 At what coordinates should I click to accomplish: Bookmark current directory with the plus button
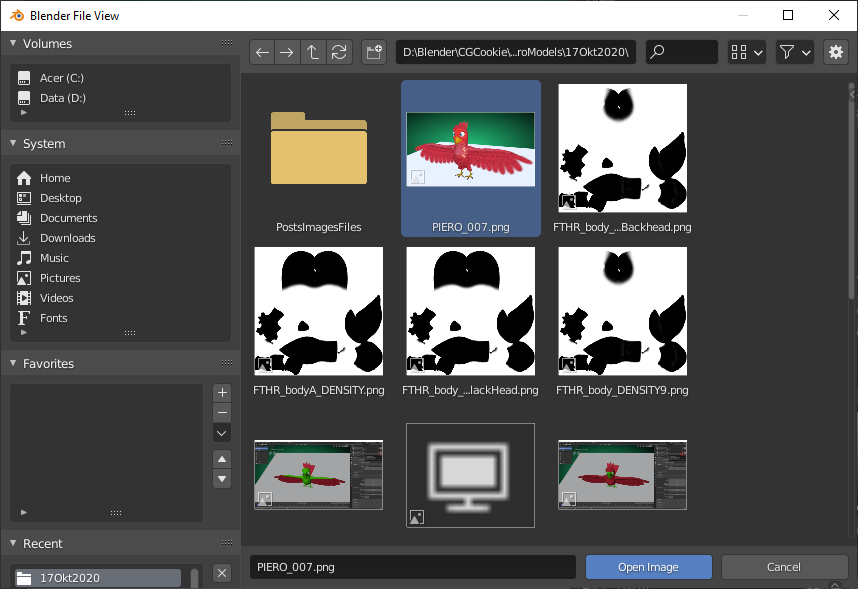click(x=221, y=392)
